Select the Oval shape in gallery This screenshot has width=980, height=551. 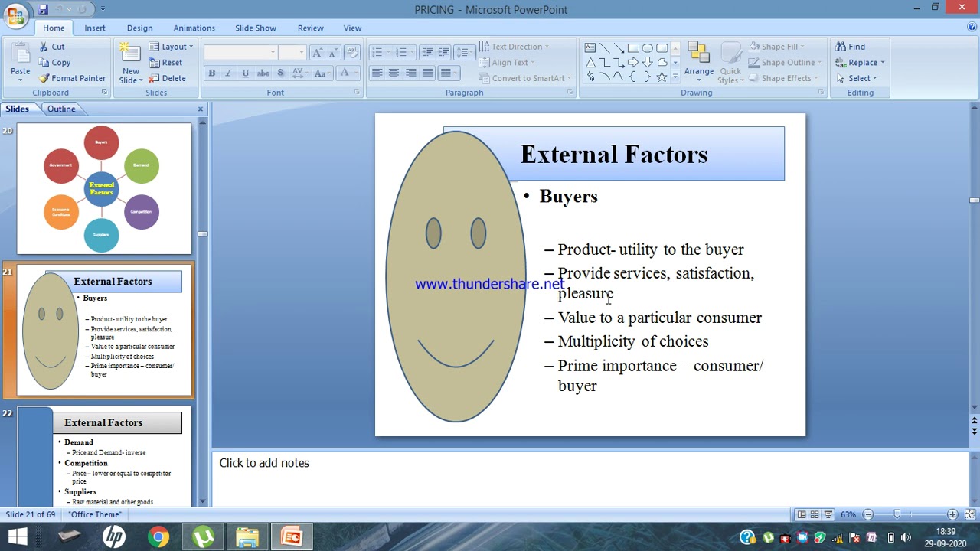click(x=648, y=47)
